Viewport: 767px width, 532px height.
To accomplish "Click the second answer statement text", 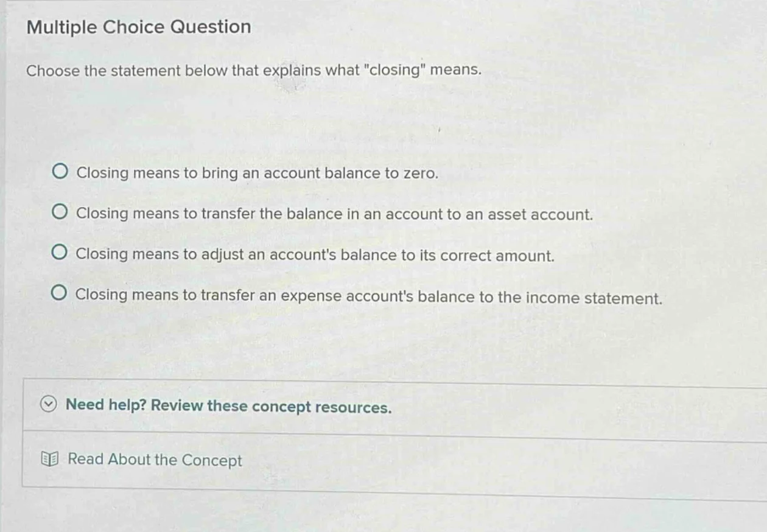I will (334, 214).
